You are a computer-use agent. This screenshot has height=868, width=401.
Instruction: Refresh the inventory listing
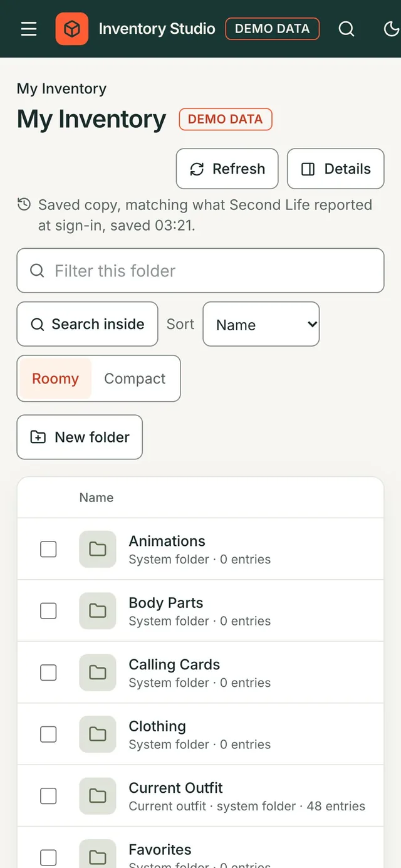point(227,169)
